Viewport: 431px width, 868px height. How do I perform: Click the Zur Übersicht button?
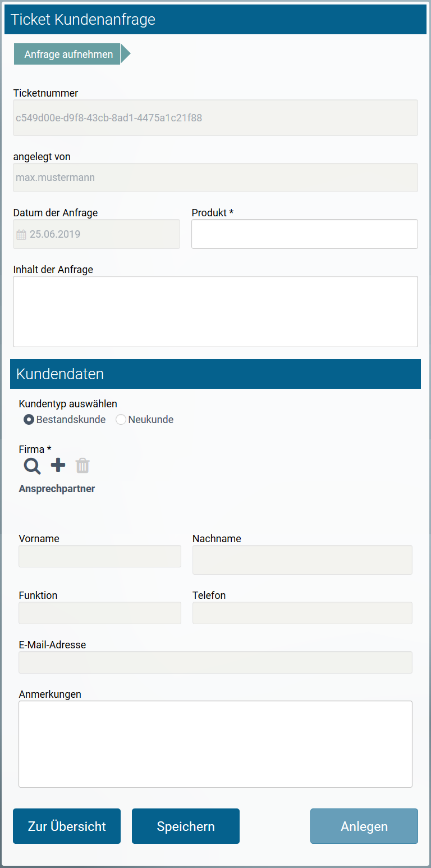click(x=66, y=826)
